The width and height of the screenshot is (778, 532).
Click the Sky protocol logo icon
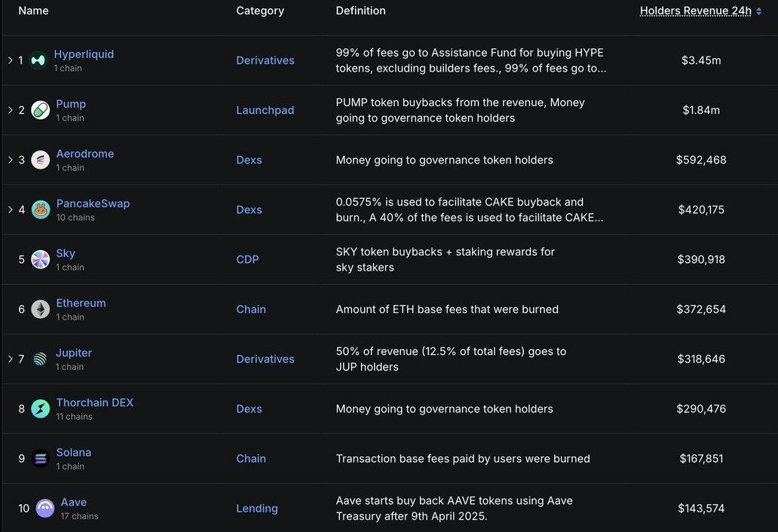click(41, 259)
